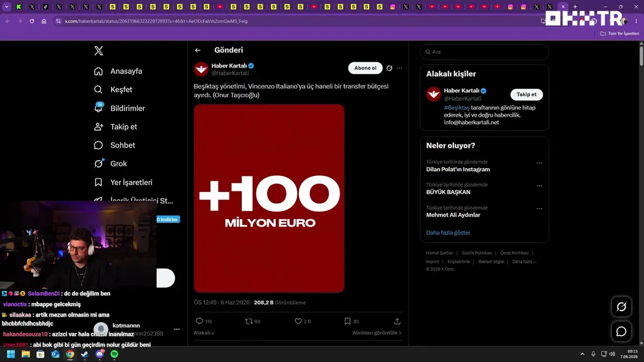644x362 pixels.
Task: Open Sohbet messages section
Action: coord(114,145)
